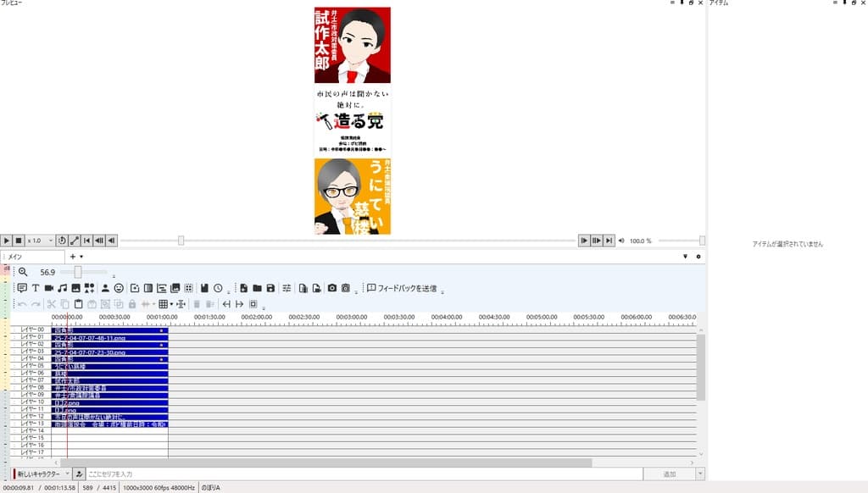Viewport: 868px width, 493px height.
Task: Start playback with the play button
Action: (6, 241)
